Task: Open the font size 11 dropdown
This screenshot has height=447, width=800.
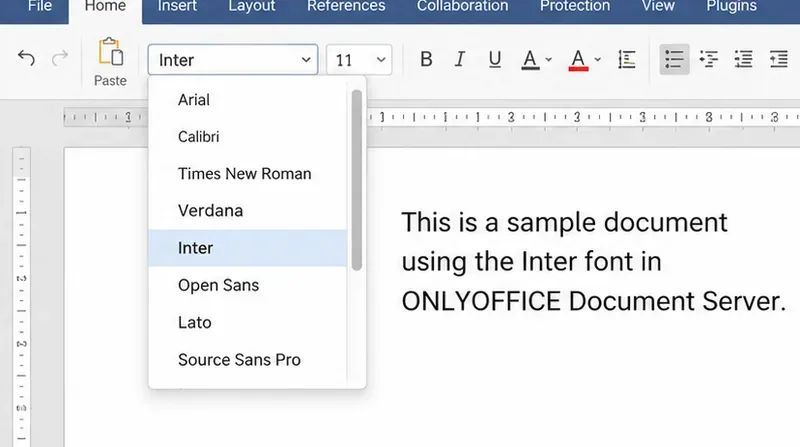Action: pos(359,60)
